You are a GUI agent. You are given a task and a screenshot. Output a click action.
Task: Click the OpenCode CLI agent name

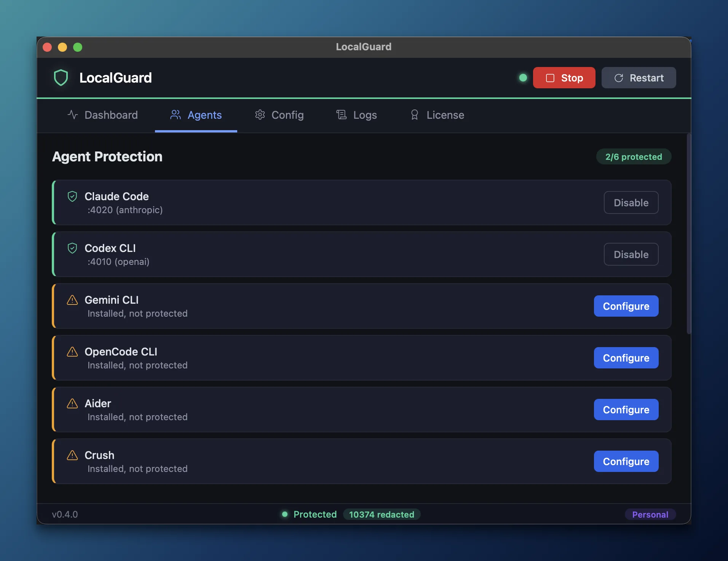[x=121, y=352]
